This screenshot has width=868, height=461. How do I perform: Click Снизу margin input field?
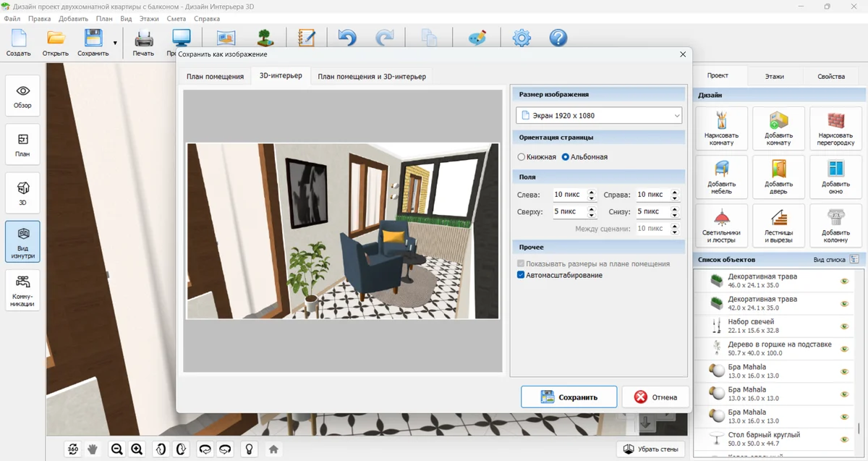click(652, 211)
